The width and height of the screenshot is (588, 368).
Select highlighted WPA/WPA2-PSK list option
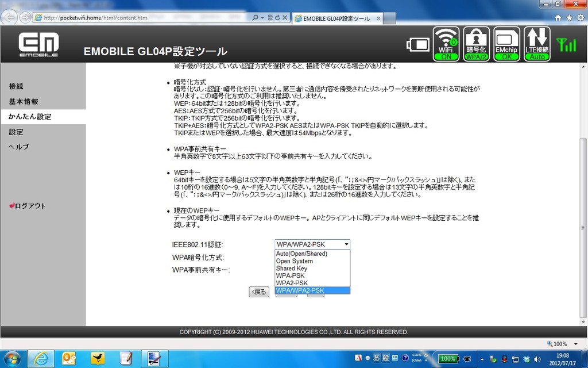point(312,290)
